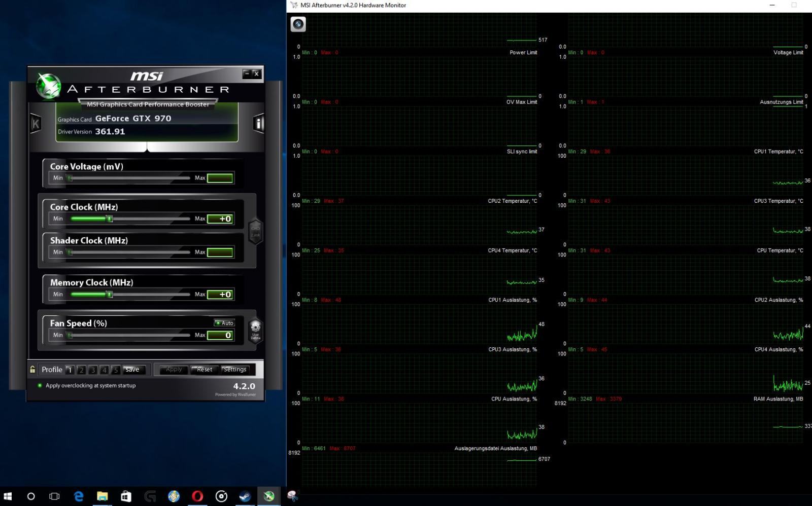Open Cortana search circle on taskbar
The height and width of the screenshot is (506, 812).
[31, 496]
